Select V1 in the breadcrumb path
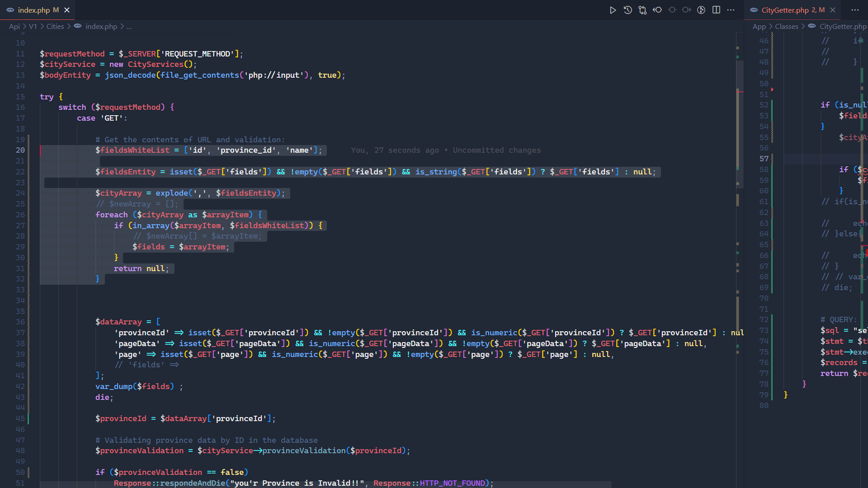 33,27
